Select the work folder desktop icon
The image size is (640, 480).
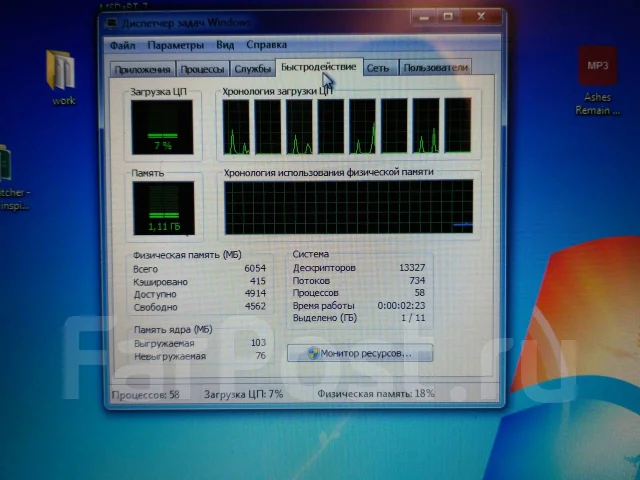[62, 78]
